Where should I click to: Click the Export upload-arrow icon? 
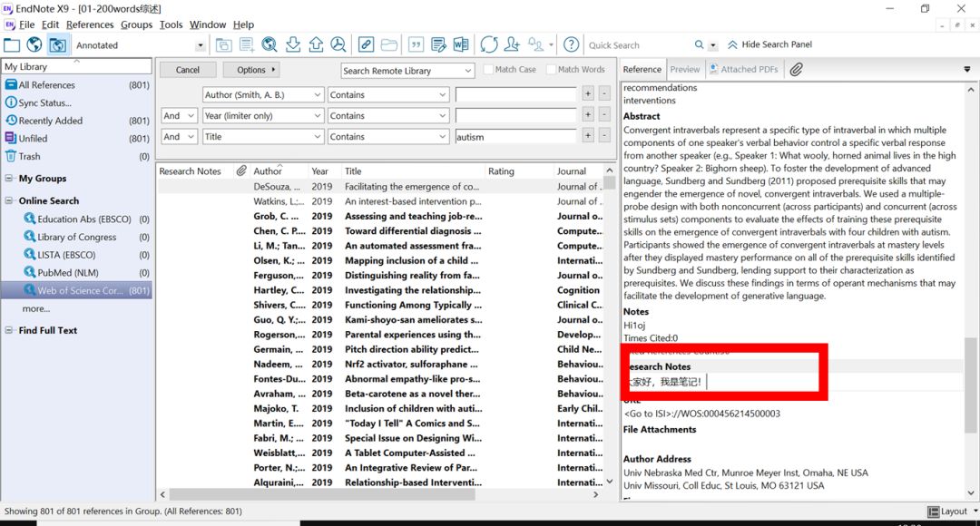click(x=316, y=45)
